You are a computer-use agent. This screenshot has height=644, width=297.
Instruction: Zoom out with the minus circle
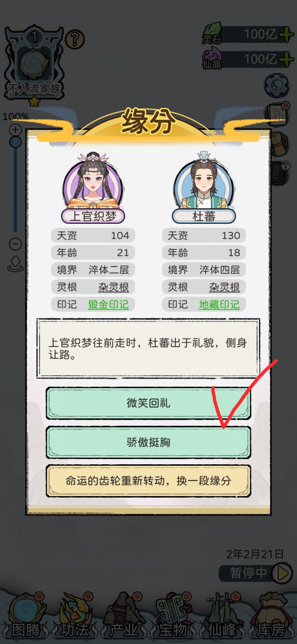15,244
